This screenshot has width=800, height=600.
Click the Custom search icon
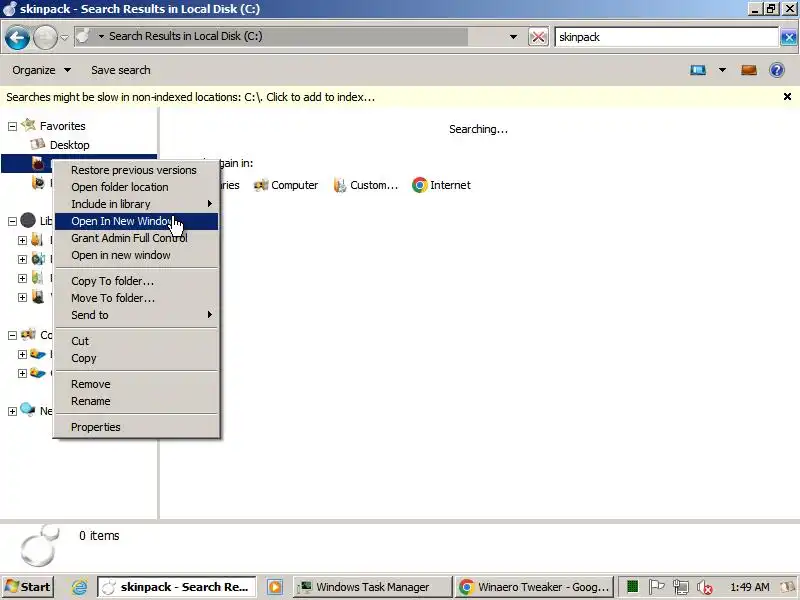340,185
